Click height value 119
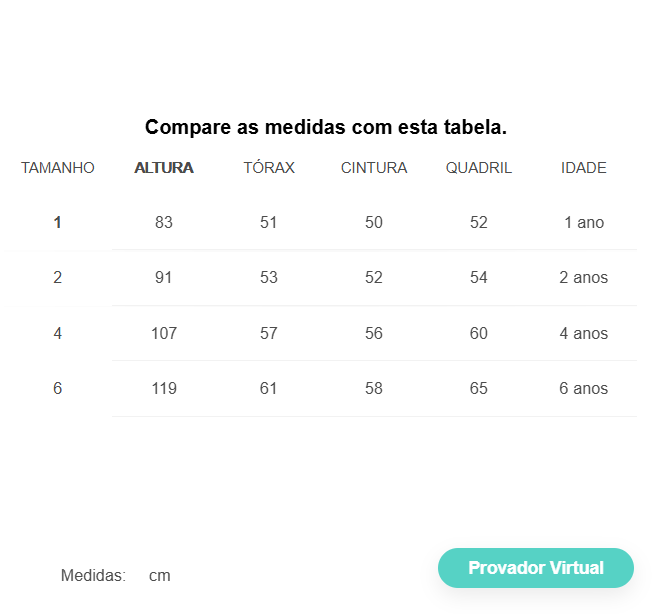The width and height of the screenshot is (662, 614). pos(164,389)
